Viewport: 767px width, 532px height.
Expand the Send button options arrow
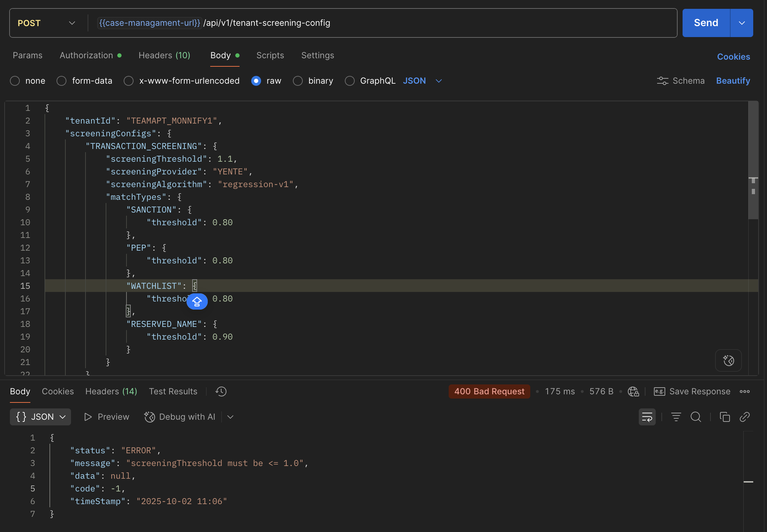(742, 23)
